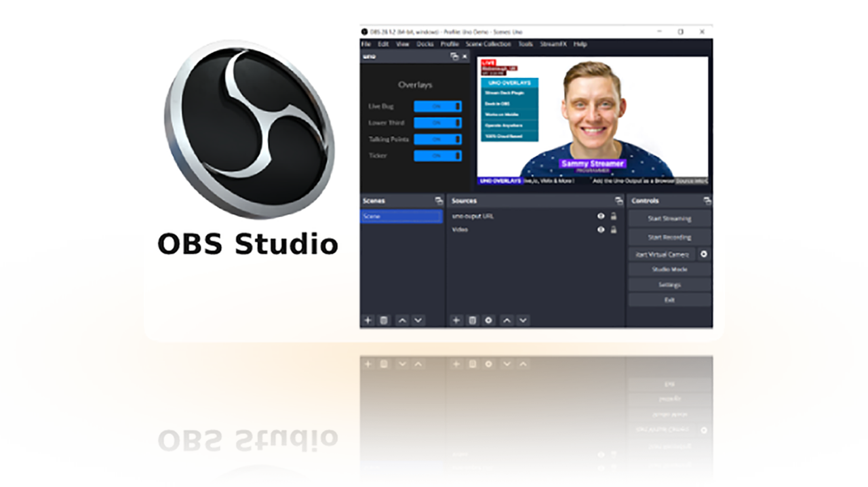Image resolution: width=868 pixels, height=487 pixels.
Task: Delete the selected scene using the trash icon
Action: 383,320
